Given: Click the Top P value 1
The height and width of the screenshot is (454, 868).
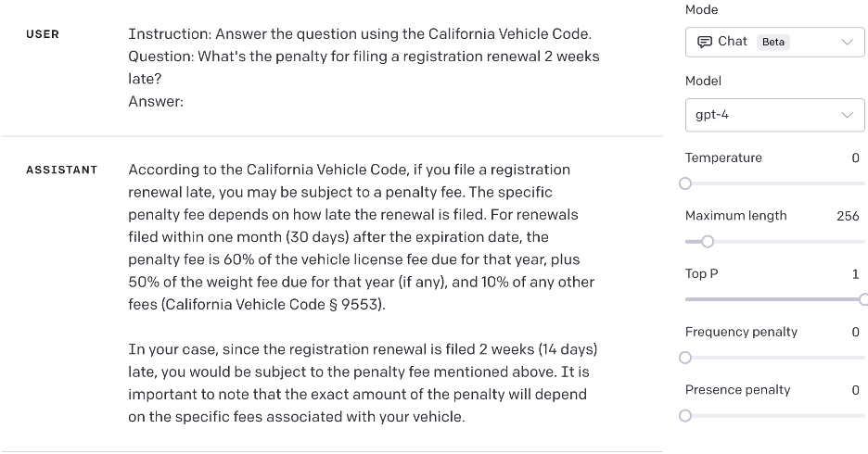Looking at the screenshot, I should tap(856, 274).
